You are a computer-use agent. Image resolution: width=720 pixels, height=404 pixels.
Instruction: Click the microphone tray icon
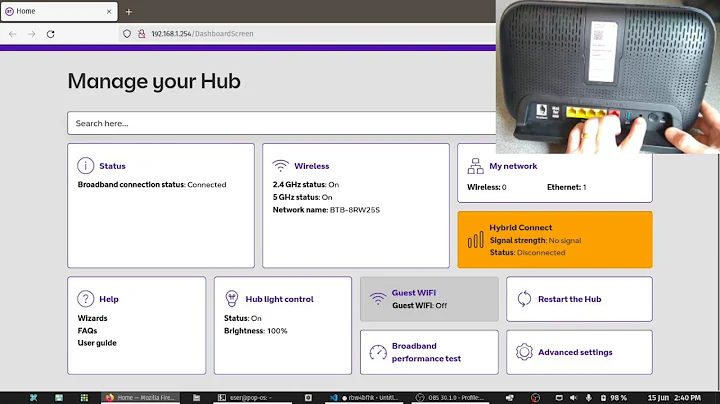pos(589,398)
